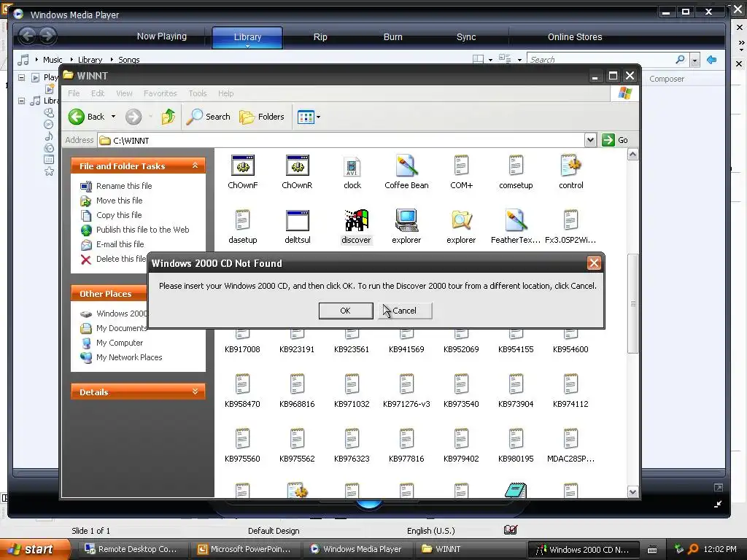Click Publish this file to the Web

142,230
